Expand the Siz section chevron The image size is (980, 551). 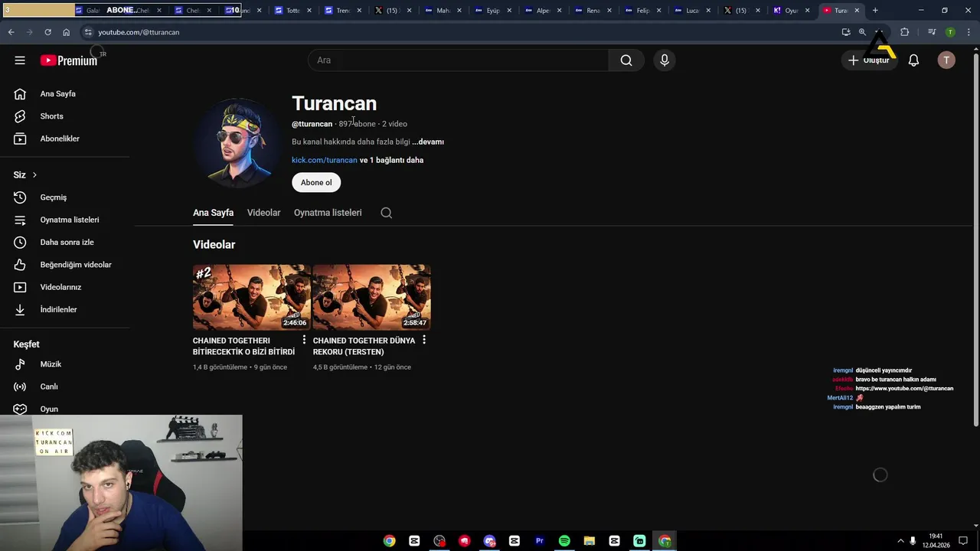pos(34,175)
